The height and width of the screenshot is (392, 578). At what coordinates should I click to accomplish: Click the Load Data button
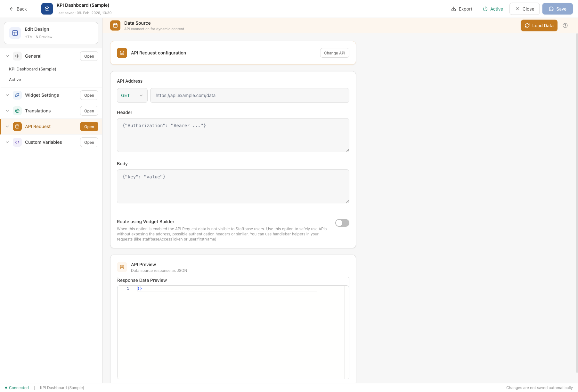click(x=539, y=25)
